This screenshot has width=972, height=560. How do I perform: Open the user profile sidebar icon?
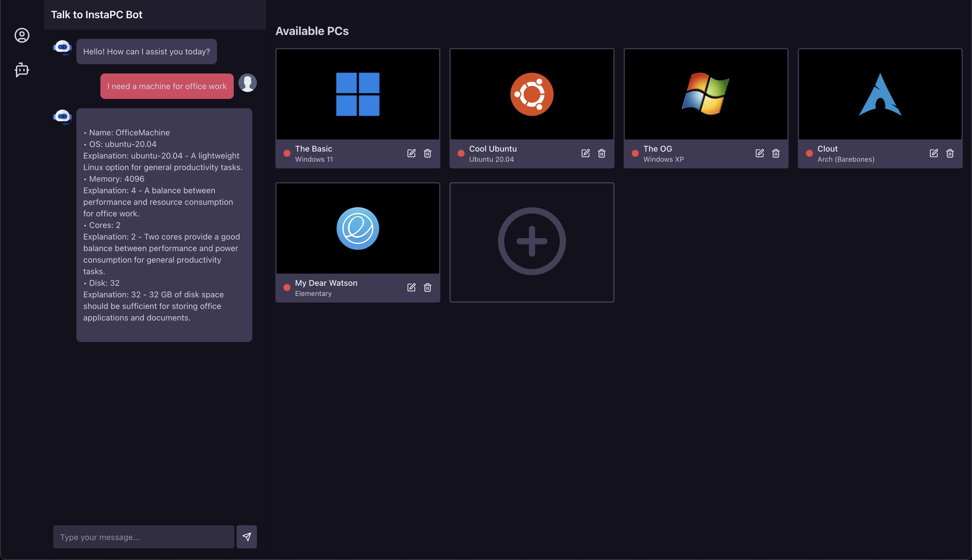(x=22, y=35)
